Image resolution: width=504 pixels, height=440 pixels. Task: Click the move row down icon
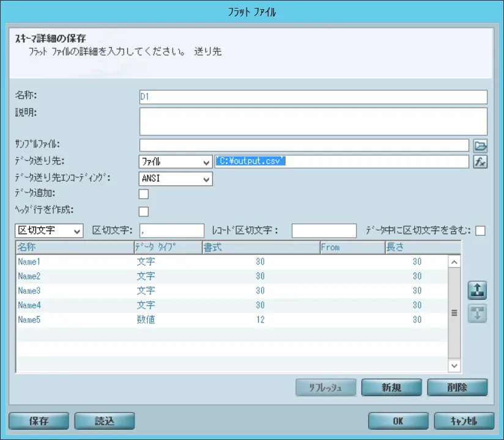click(x=477, y=313)
